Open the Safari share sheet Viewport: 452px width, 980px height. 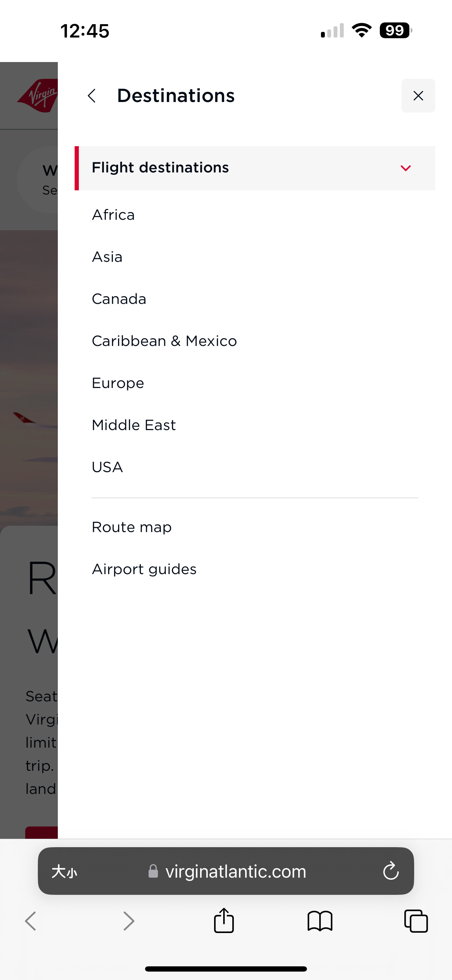[x=224, y=921]
